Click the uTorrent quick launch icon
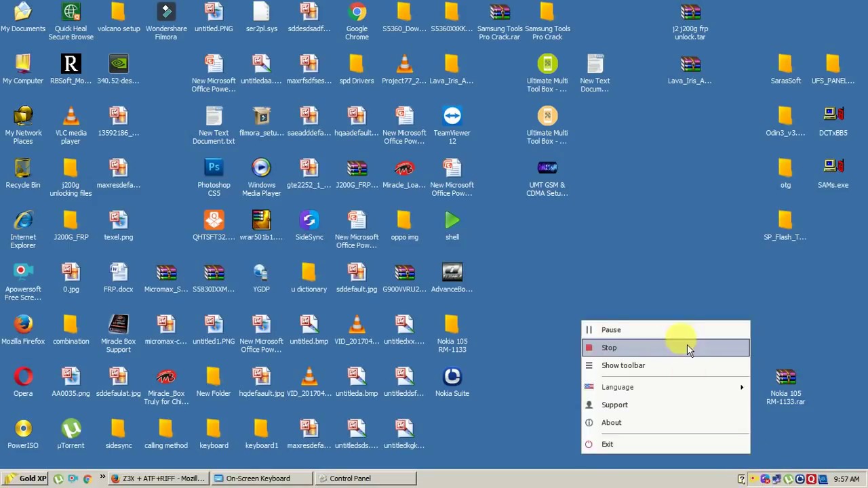868x488 pixels. 58,479
